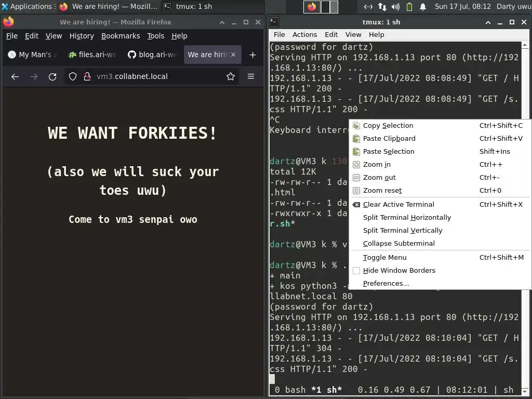Open the terminal File menu
This screenshot has height=399, width=532.
tap(279, 35)
